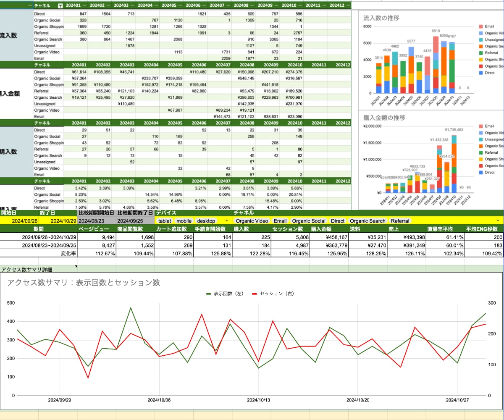Image resolution: width=504 pixels, height=420 pixels.
Task: Open the filter icon for column 202407
Action: point(228,6)
